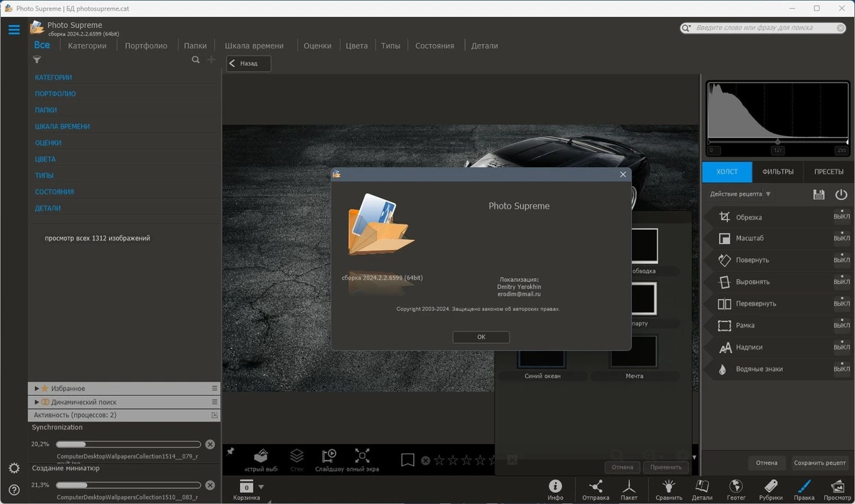Viewport: 855px width, 504px height.
Task: Click the Обрезка crop action
Action: (x=749, y=217)
